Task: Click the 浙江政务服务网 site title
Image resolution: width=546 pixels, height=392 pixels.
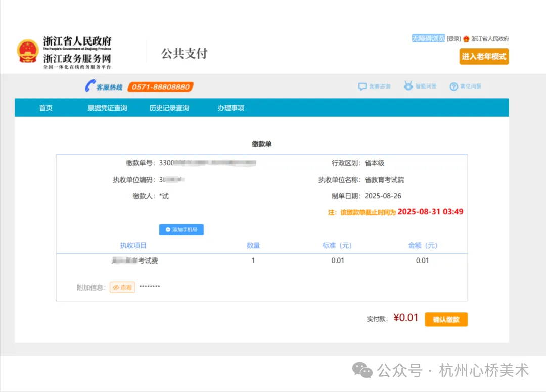Action: pos(77,58)
